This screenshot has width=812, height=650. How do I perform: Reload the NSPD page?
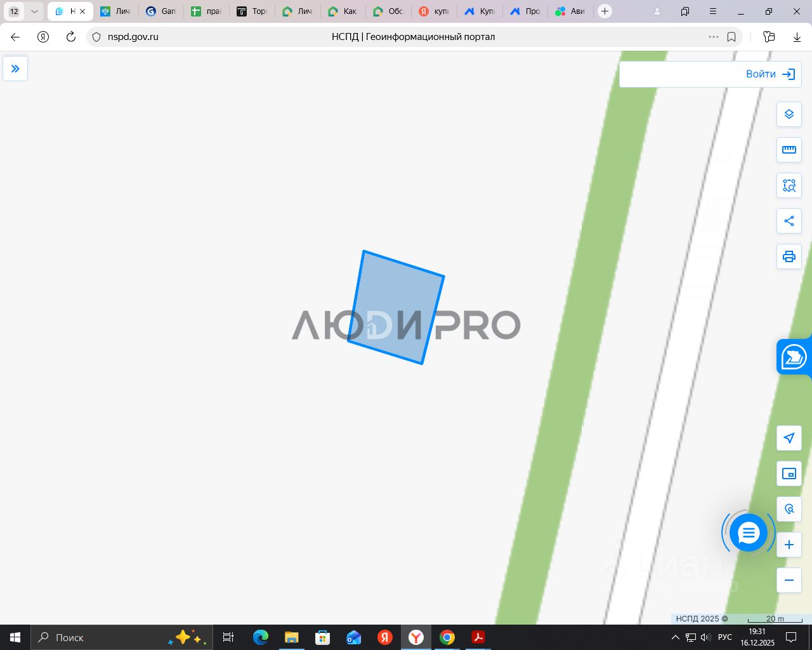(x=71, y=37)
